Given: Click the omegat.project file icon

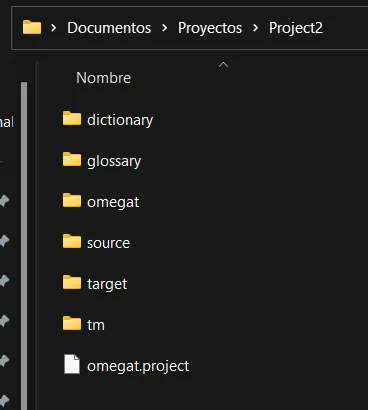Looking at the screenshot, I should coord(72,364).
